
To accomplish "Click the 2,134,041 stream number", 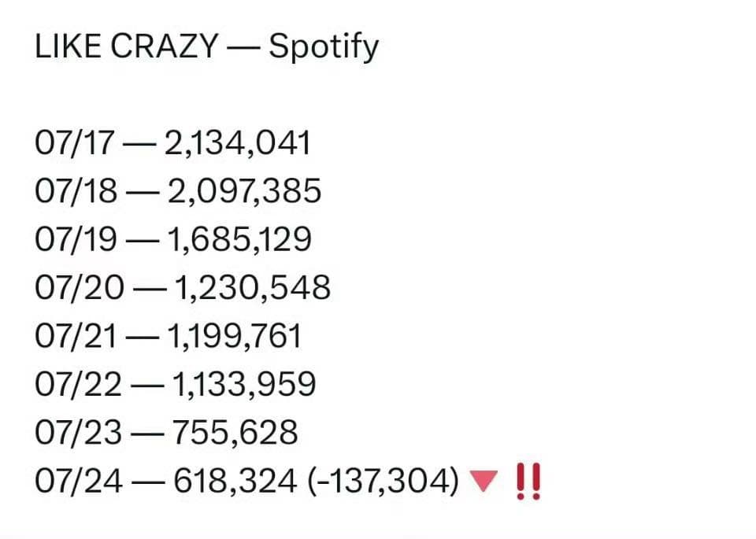I will 238,143.
